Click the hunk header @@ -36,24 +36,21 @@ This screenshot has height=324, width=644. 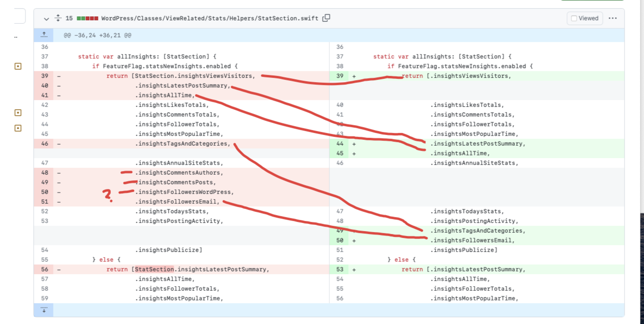(x=98, y=35)
